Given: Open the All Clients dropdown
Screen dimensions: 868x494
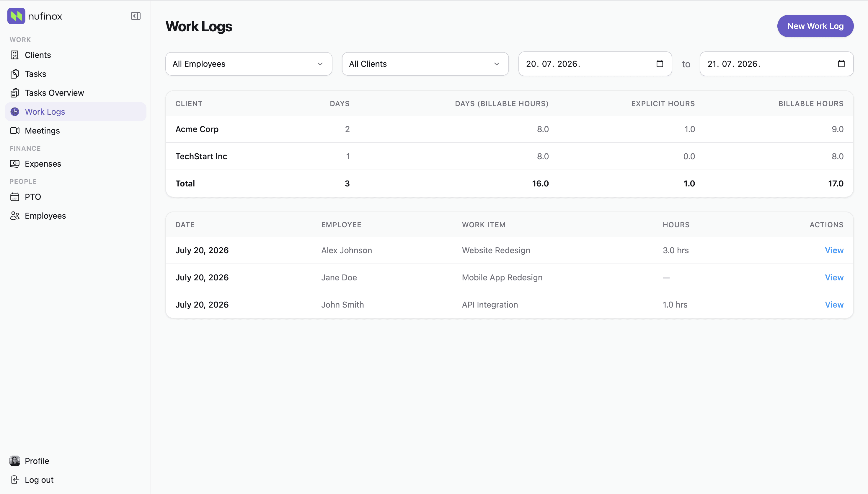Looking at the screenshot, I should click(425, 64).
